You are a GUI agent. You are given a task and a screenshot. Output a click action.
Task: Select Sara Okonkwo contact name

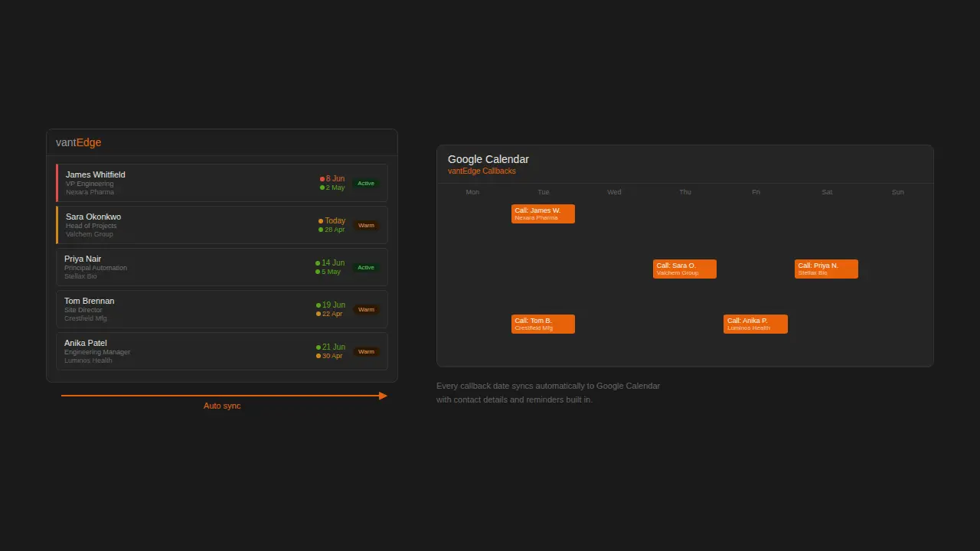(x=93, y=217)
